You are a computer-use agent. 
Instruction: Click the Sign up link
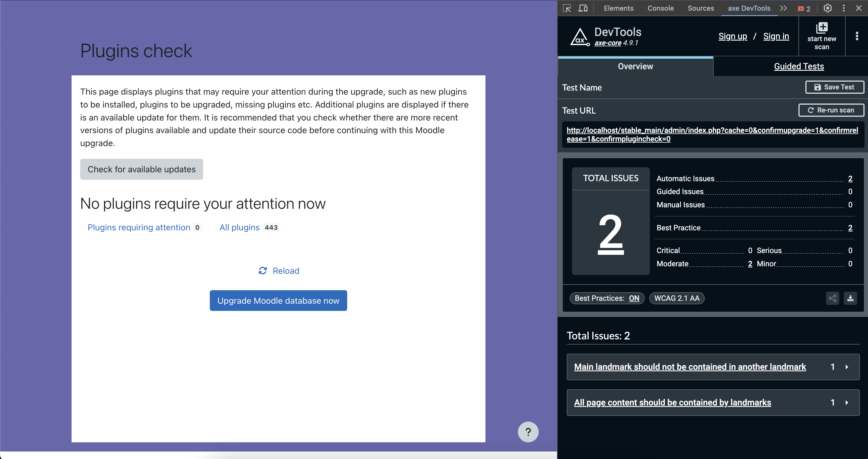[x=733, y=36]
